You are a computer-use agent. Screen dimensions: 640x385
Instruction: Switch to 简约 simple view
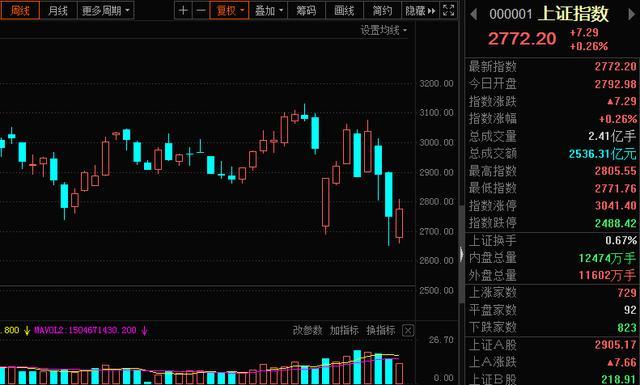tap(382, 11)
